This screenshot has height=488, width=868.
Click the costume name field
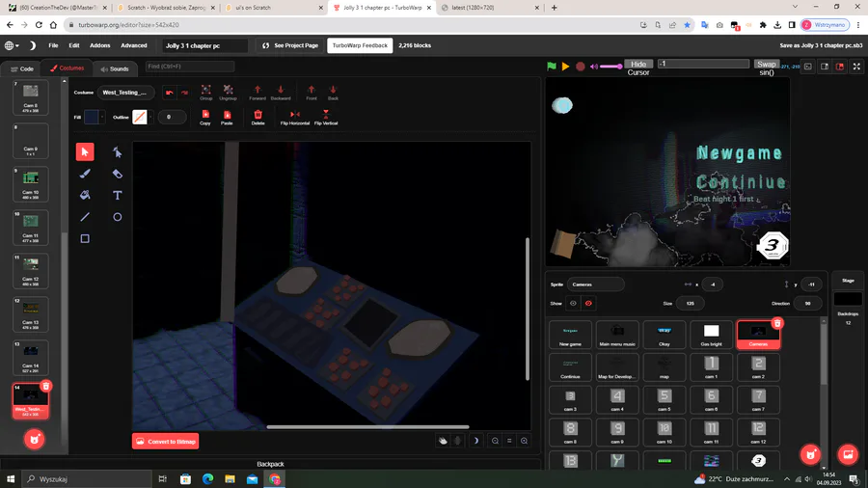[125, 93]
